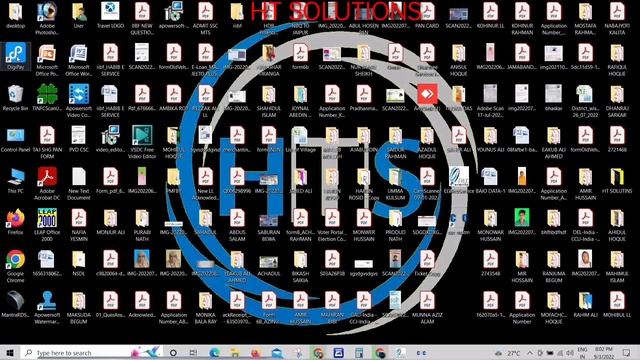The height and width of the screenshot is (360, 640).
Task: Open the MONJUR ALI folder
Action: coord(110,222)
